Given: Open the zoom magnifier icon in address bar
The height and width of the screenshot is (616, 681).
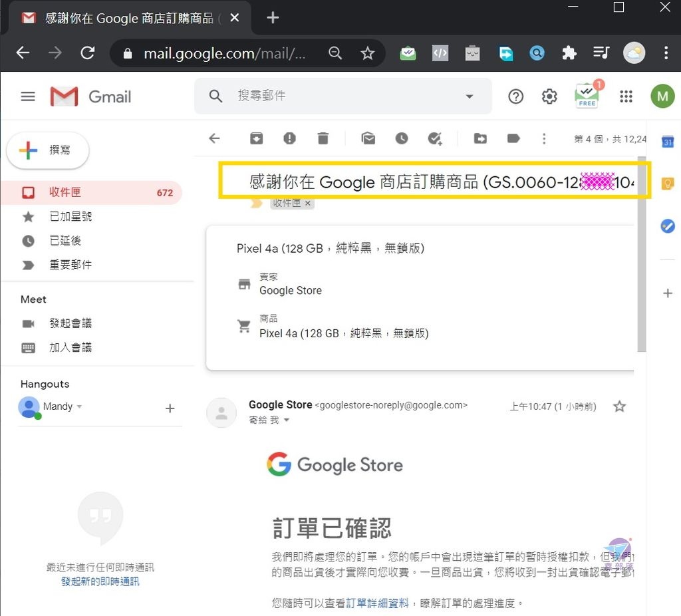Looking at the screenshot, I should [335, 53].
